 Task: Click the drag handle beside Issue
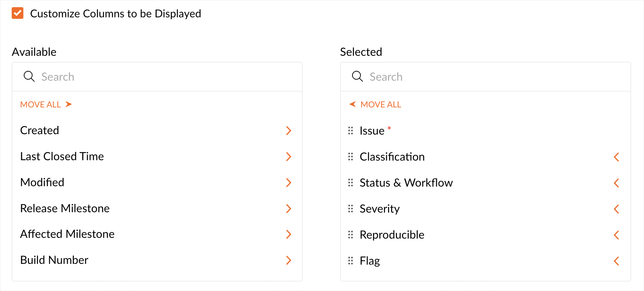351,131
